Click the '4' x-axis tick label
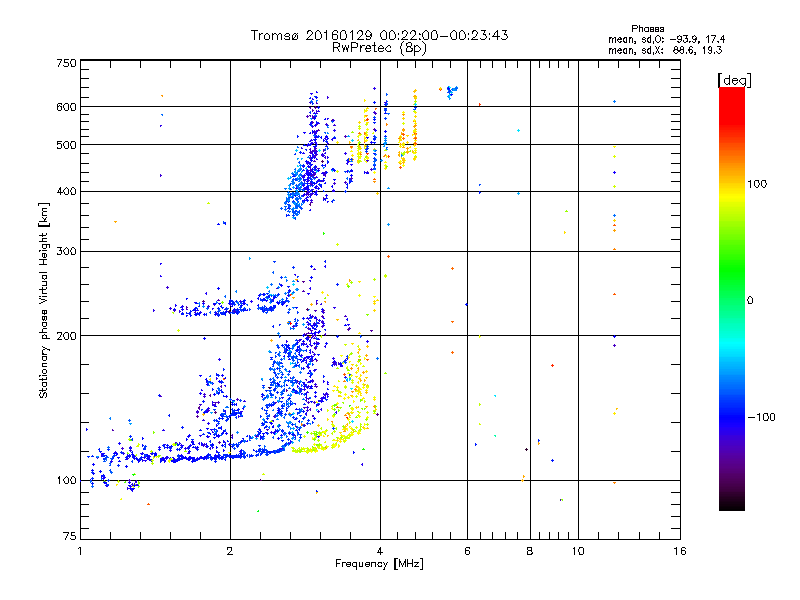This screenshot has height=600, width=800. [380, 551]
